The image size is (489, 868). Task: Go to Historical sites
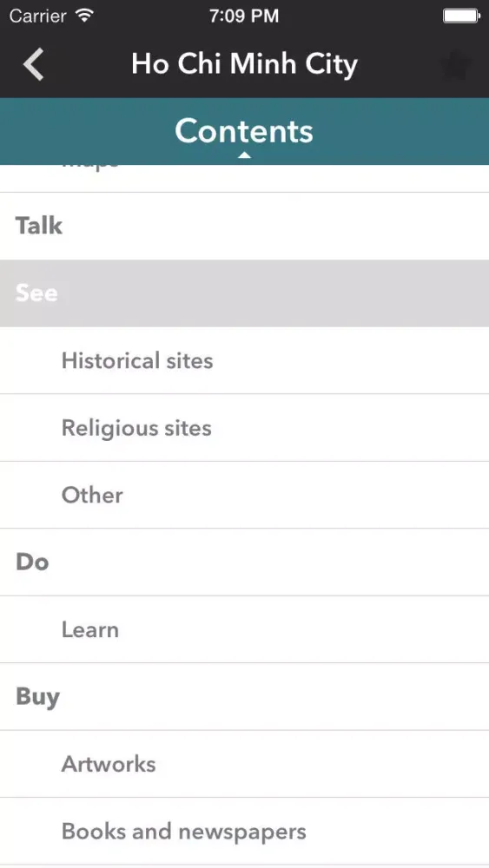[x=244, y=360]
